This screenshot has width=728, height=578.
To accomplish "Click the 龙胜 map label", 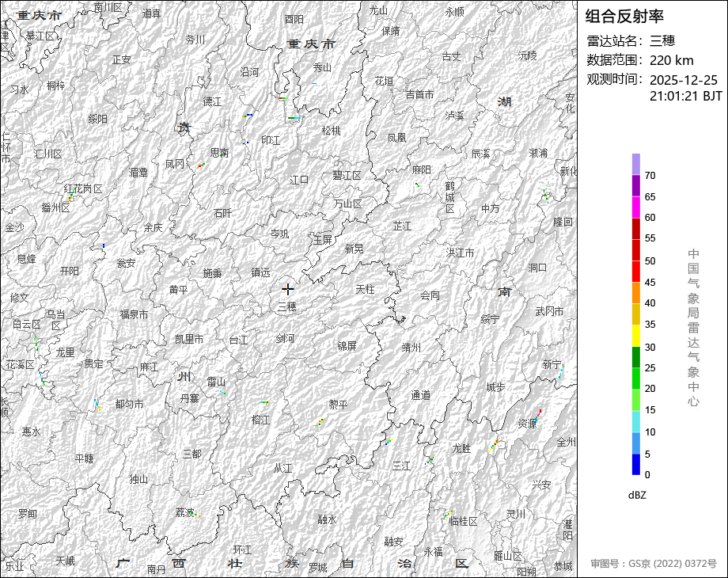I will click(x=461, y=449).
